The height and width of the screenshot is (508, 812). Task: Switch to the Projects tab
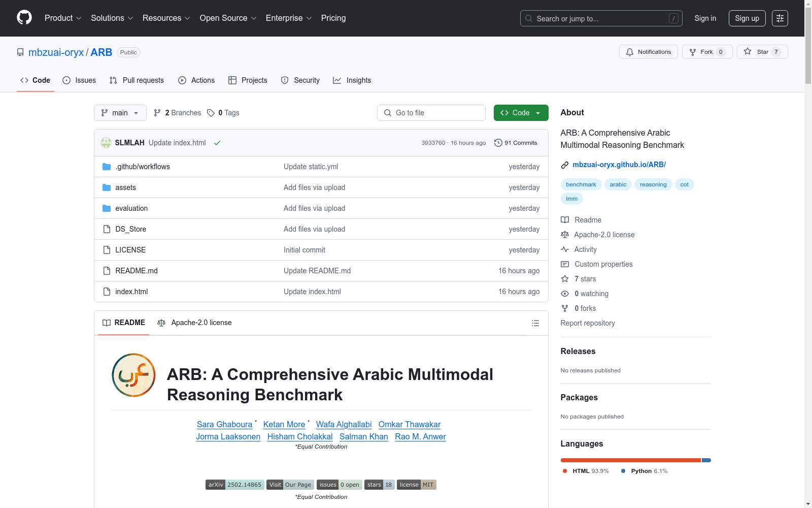[248, 80]
